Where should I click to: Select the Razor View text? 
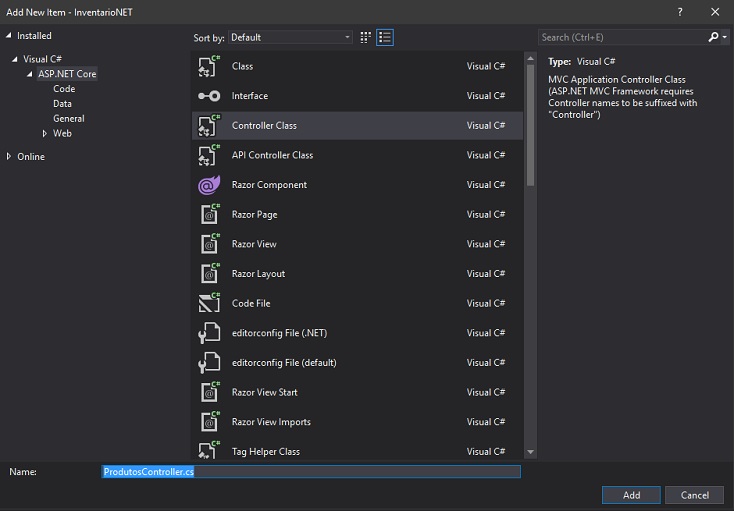point(254,244)
